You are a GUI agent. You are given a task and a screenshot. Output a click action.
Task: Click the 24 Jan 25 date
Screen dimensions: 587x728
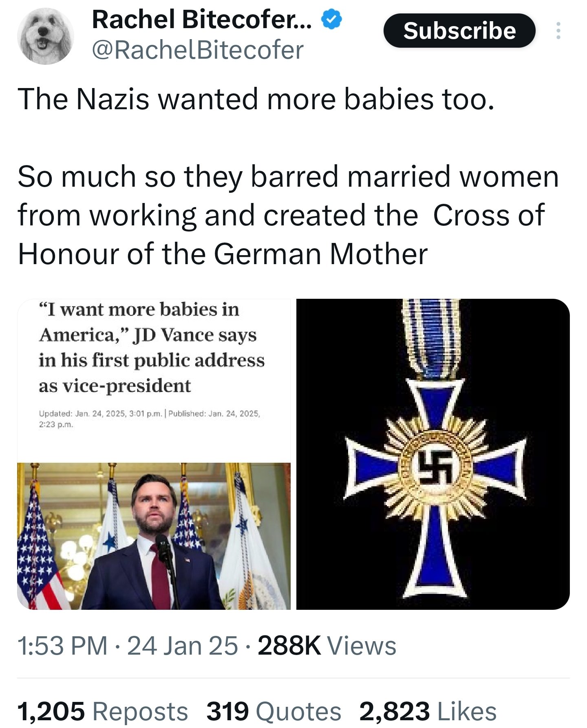tap(182, 646)
